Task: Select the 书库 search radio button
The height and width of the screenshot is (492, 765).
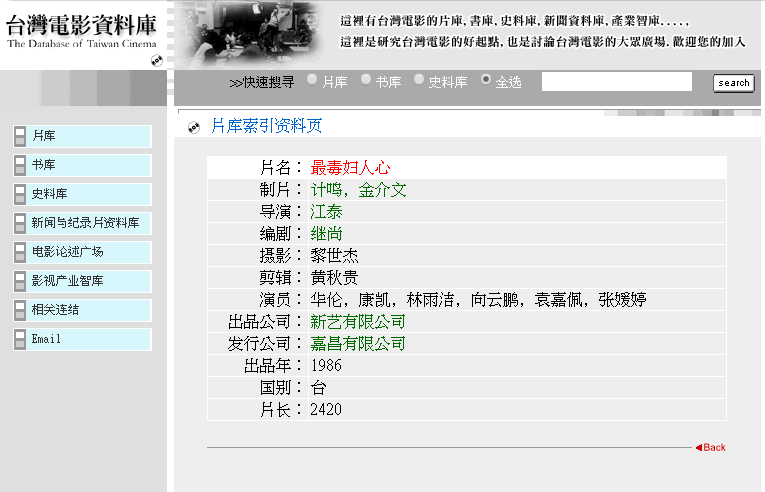Action: click(366, 80)
